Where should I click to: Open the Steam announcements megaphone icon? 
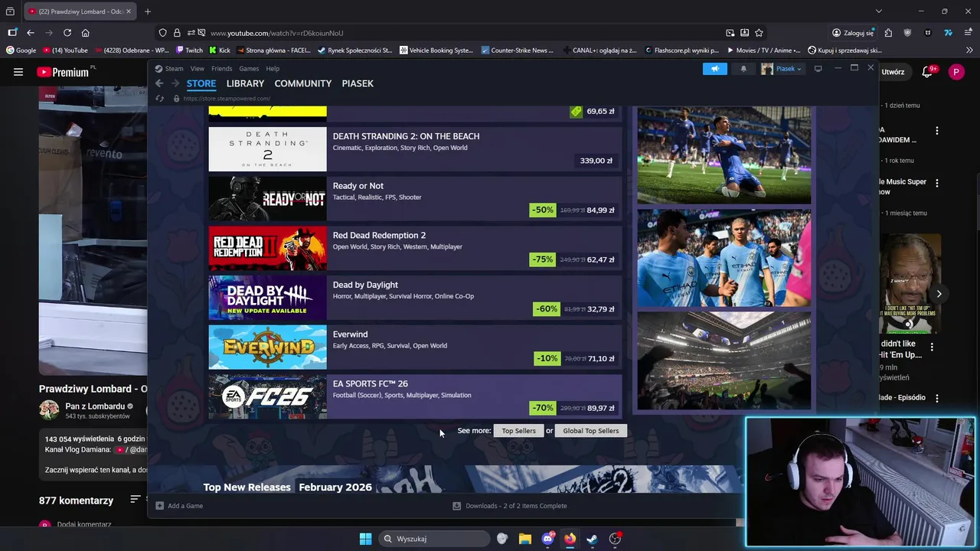[x=714, y=69]
